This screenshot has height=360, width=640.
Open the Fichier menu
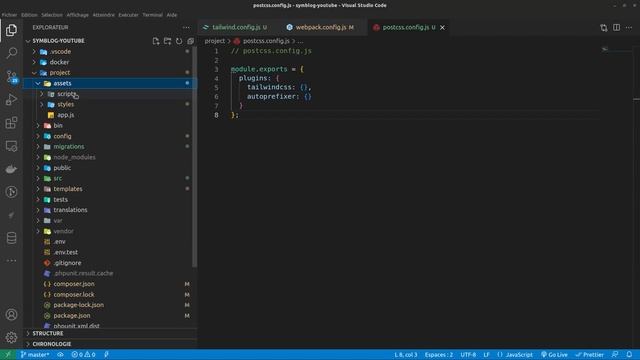9,15
